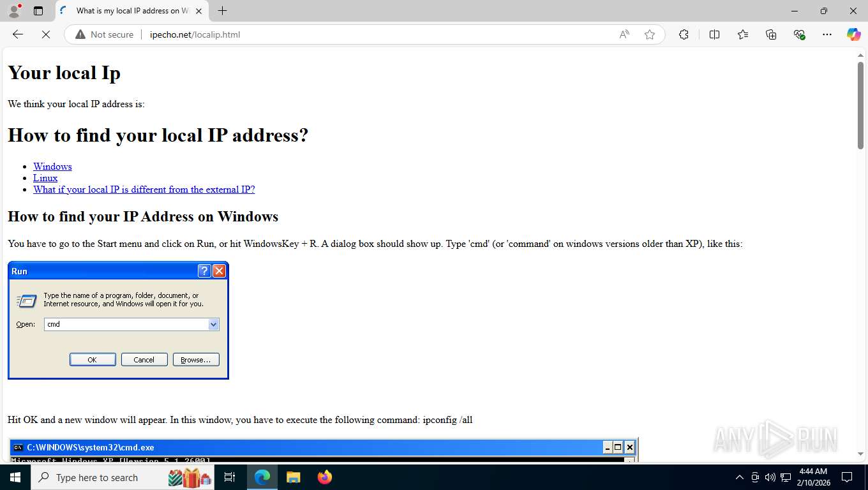The height and width of the screenshot is (490, 868).
Task: Click the scrollbar up arrow
Action: (860, 56)
